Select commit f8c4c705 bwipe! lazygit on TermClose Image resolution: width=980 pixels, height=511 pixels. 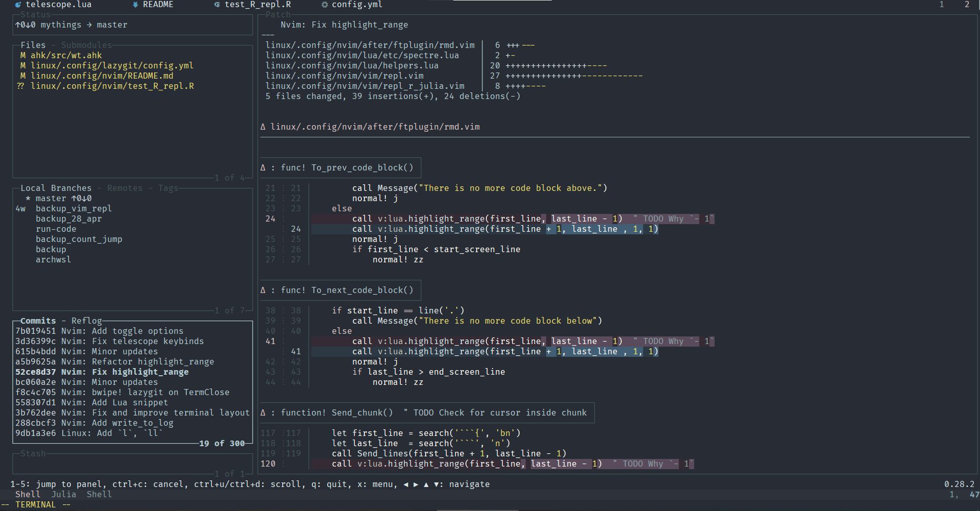click(133, 392)
